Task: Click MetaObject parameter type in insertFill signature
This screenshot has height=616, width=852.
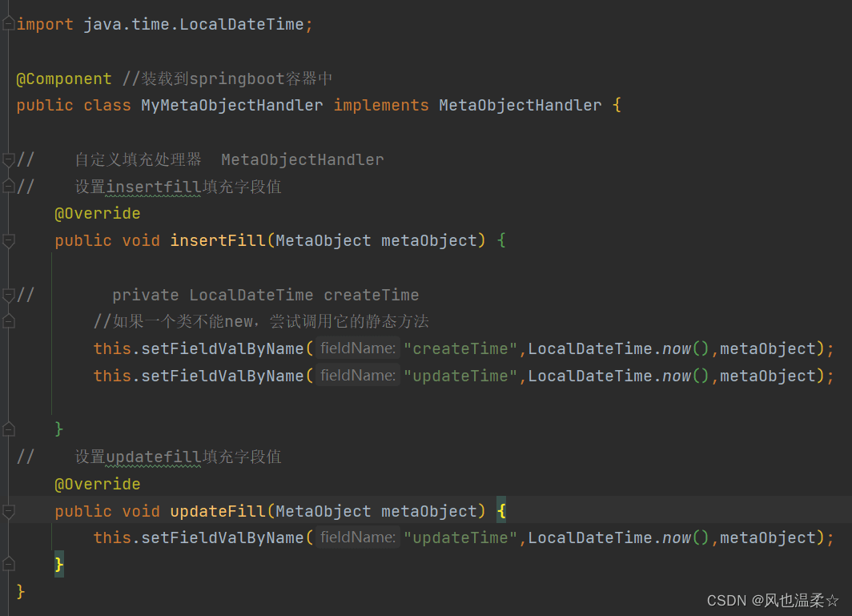Action: [324, 241]
